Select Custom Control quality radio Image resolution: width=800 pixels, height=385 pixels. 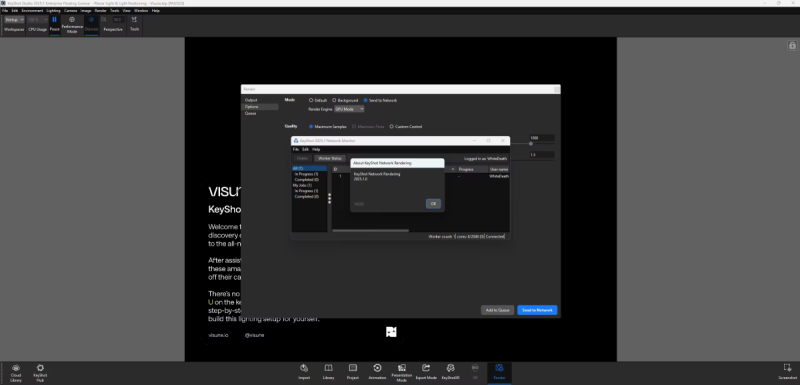tap(391, 126)
